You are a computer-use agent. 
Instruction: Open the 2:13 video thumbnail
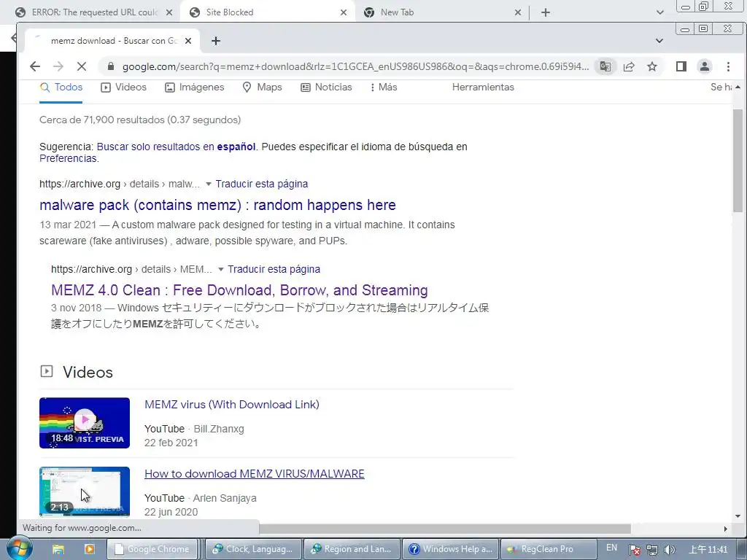pos(85,491)
